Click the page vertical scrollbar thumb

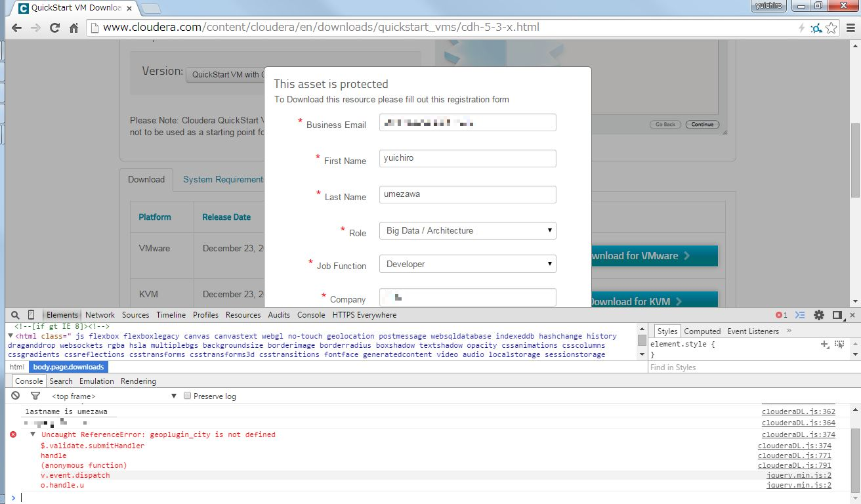[x=855, y=160]
